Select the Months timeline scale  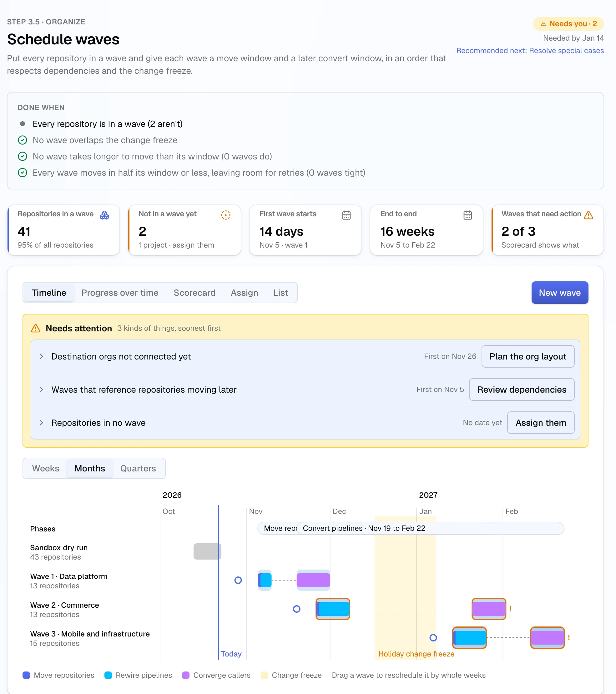(90, 469)
